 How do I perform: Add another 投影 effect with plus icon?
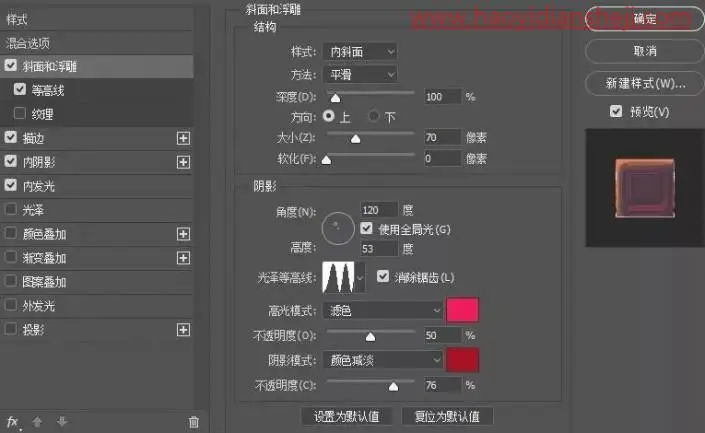tap(183, 330)
